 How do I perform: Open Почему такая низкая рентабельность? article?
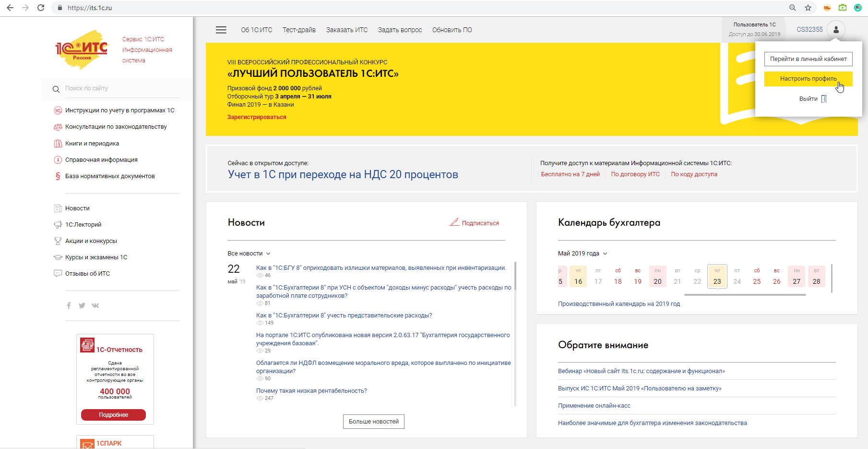click(x=311, y=391)
